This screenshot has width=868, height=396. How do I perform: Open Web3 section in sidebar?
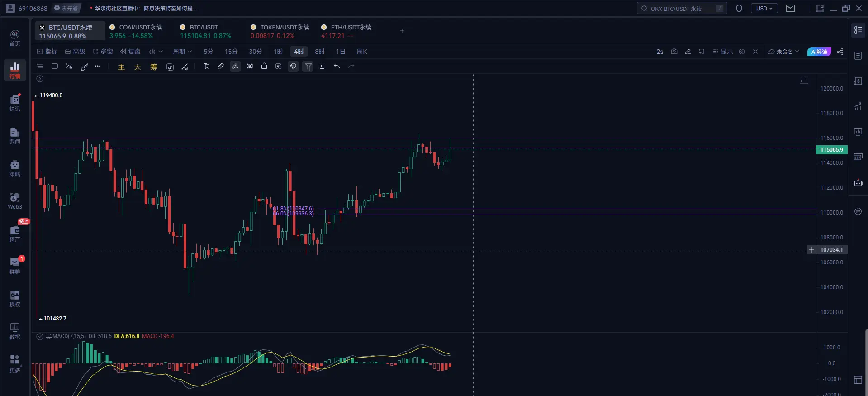pos(15,200)
